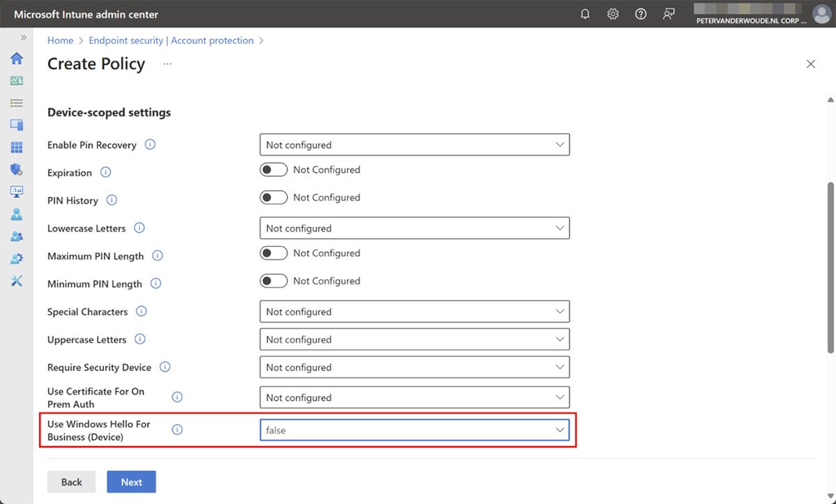Open the settings gear in header
Viewport: 836px width, 504px height.
click(x=613, y=14)
